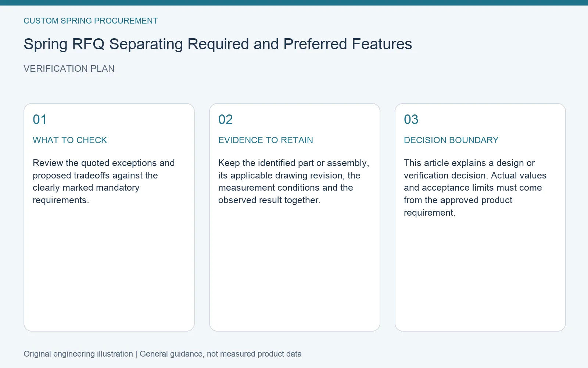
Task: Click the 'VERIFICATION PLAN' subtitle
Action: (x=69, y=69)
